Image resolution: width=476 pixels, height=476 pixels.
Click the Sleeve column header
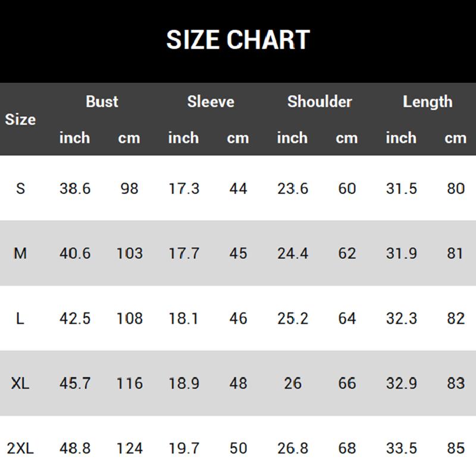point(211,102)
